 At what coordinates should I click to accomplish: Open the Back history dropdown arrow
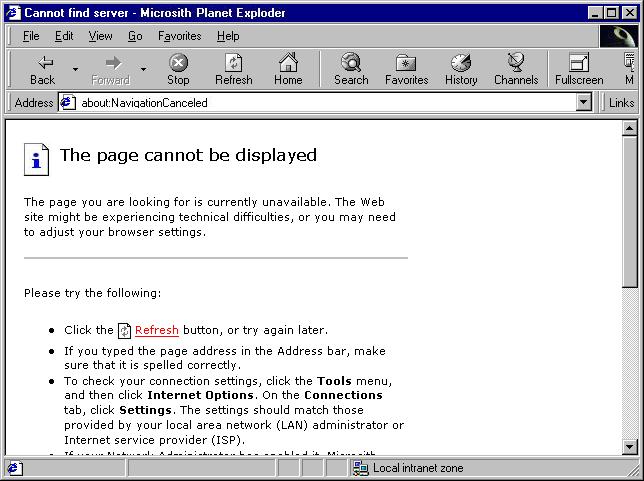pos(75,69)
